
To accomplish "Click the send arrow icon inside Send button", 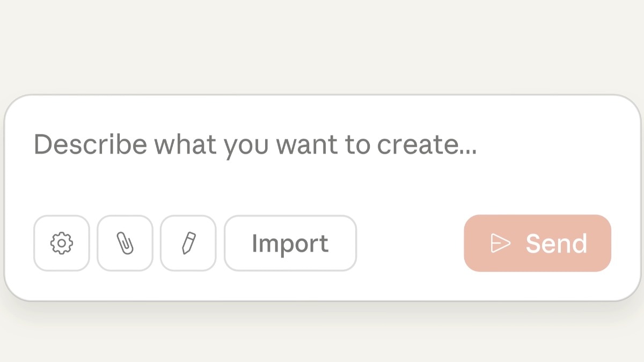I will [x=500, y=242].
